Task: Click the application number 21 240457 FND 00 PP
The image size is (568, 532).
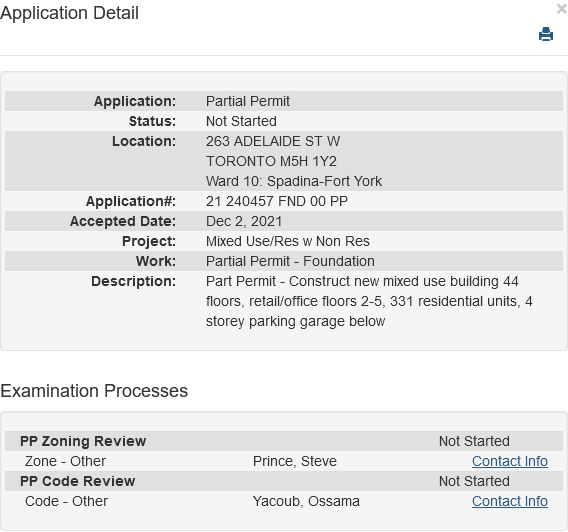Action: tap(277, 201)
